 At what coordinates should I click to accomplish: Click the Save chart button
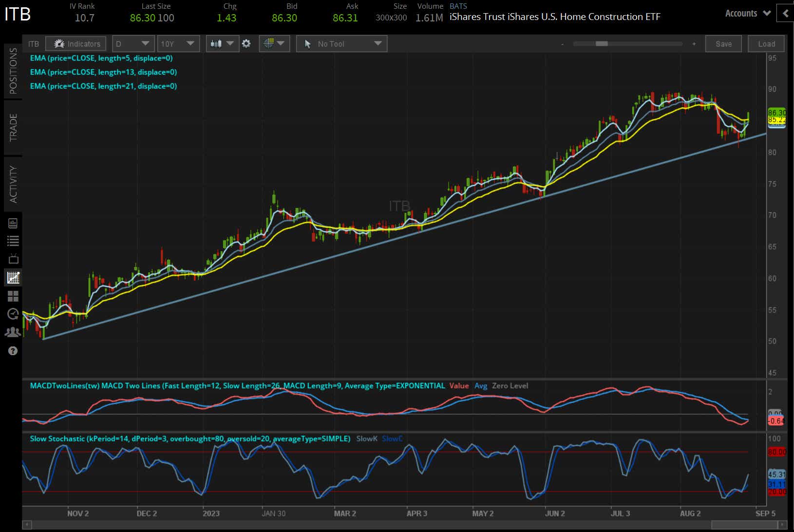(x=723, y=44)
